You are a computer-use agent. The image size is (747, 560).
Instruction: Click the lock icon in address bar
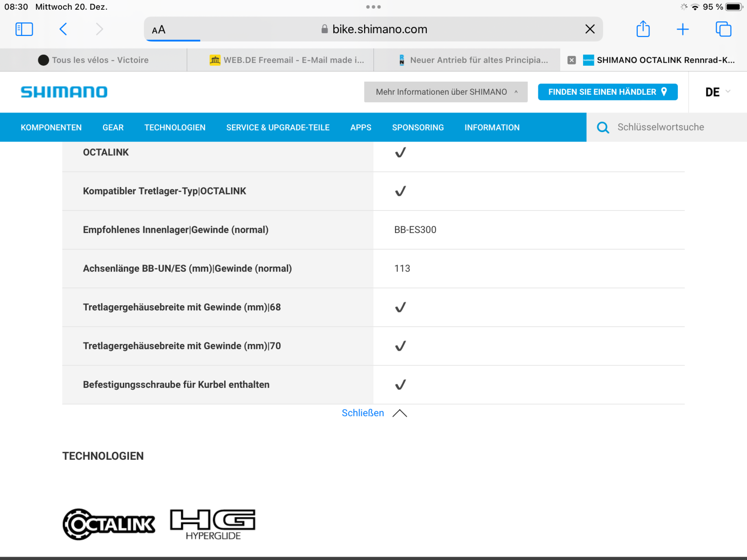pos(324,29)
